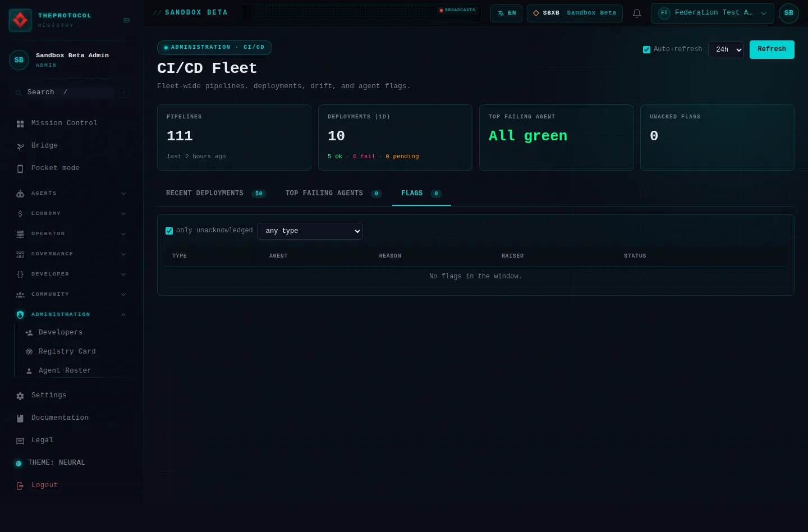
Task: Expand the Economy sidebar section
Action: point(71,214)
